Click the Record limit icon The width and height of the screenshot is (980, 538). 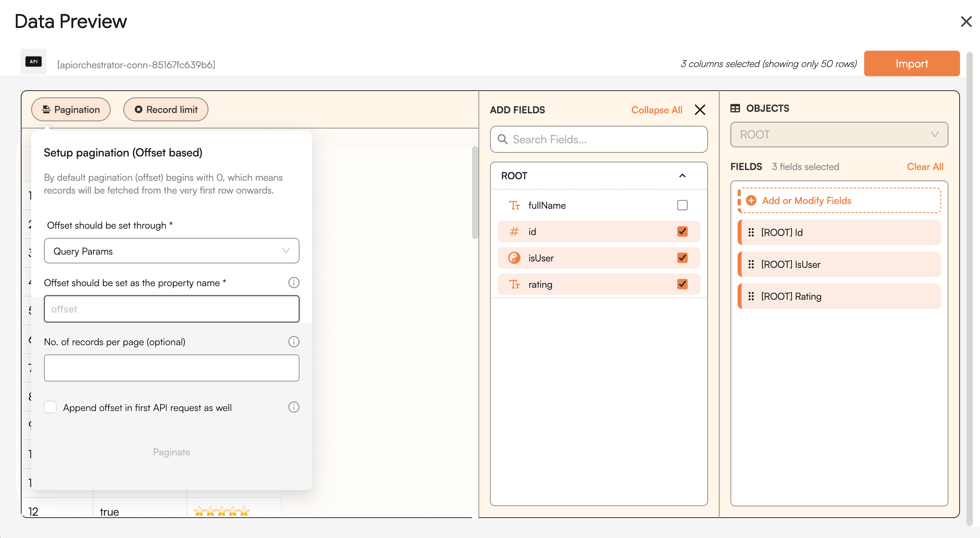pos(137,109)
